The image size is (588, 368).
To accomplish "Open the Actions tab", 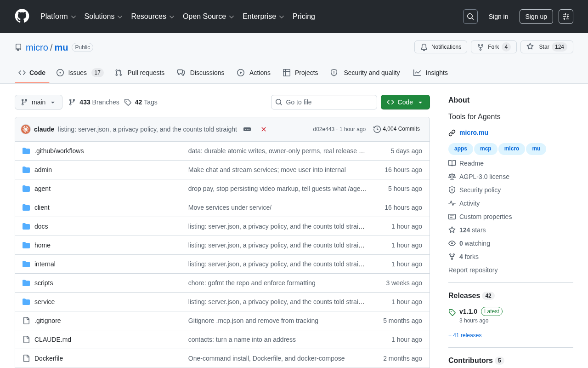I will pos(254,73).
